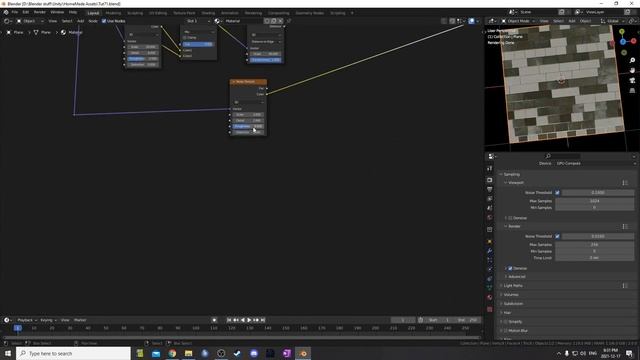Click the zoom magnifier in the 3D viewport
This screenshot has height=360, width=640.
(632, 60)
